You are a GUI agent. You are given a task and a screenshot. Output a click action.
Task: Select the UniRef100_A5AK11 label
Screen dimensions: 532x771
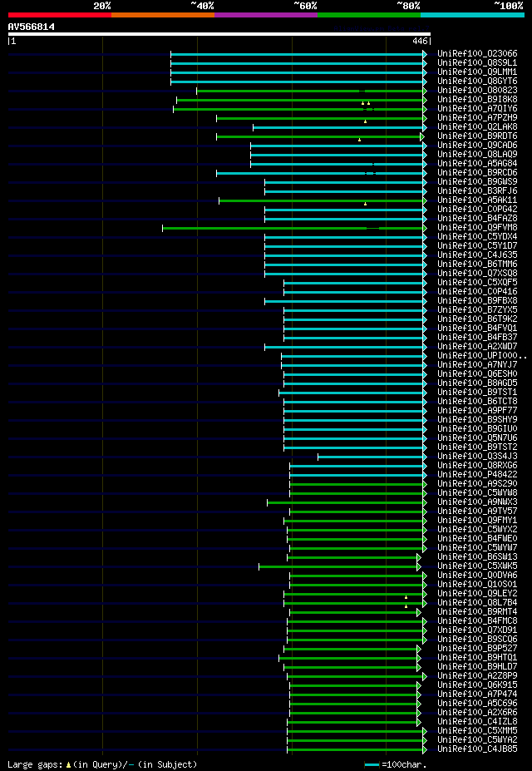point(477,200)
